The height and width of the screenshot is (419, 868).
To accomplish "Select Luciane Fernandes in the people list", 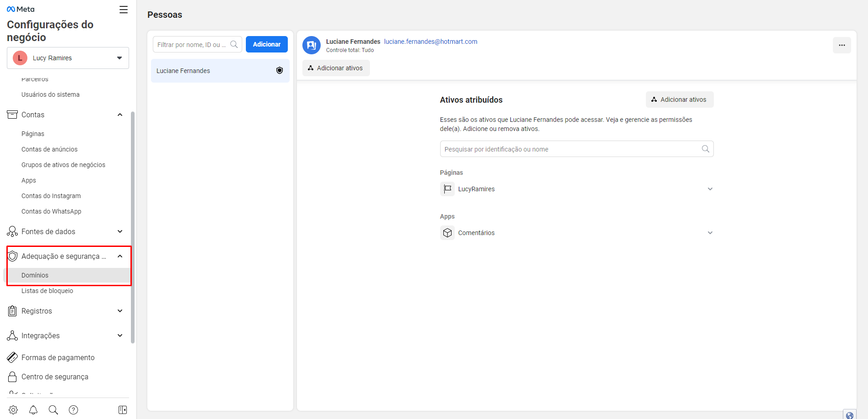I will click(220, 71).
